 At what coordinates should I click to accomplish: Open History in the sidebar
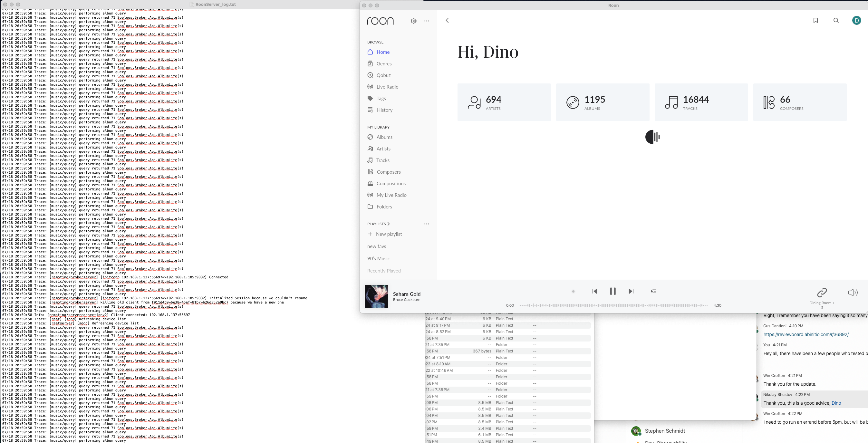click(384, 110)
